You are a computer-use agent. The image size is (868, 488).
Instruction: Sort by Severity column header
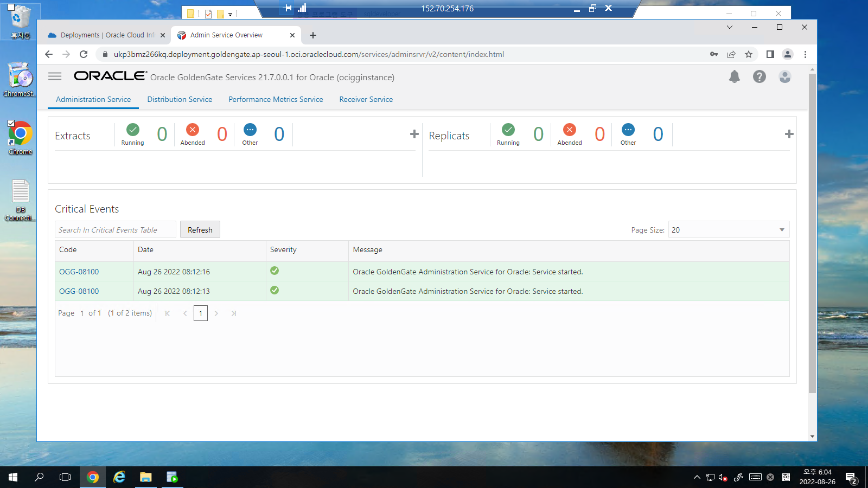[307, 250]
